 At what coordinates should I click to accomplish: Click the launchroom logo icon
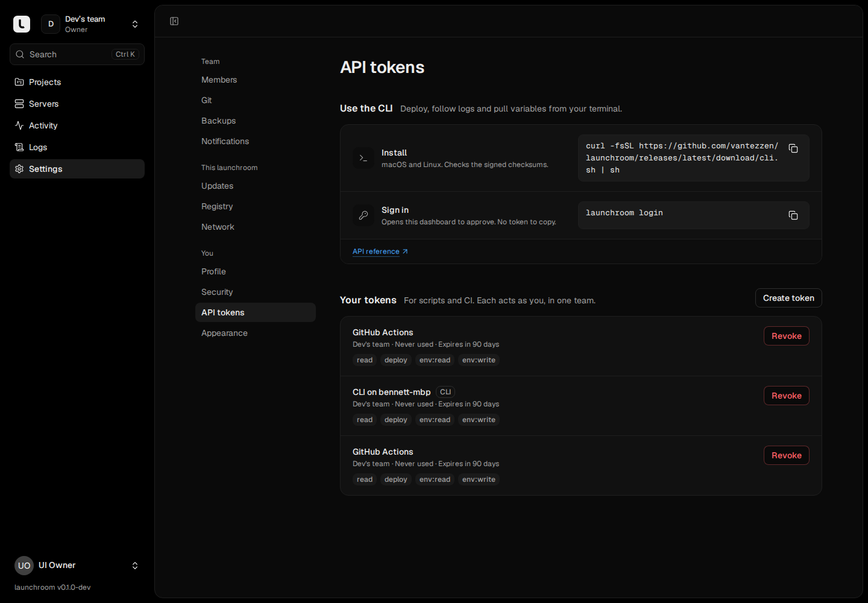coord(22,24)
